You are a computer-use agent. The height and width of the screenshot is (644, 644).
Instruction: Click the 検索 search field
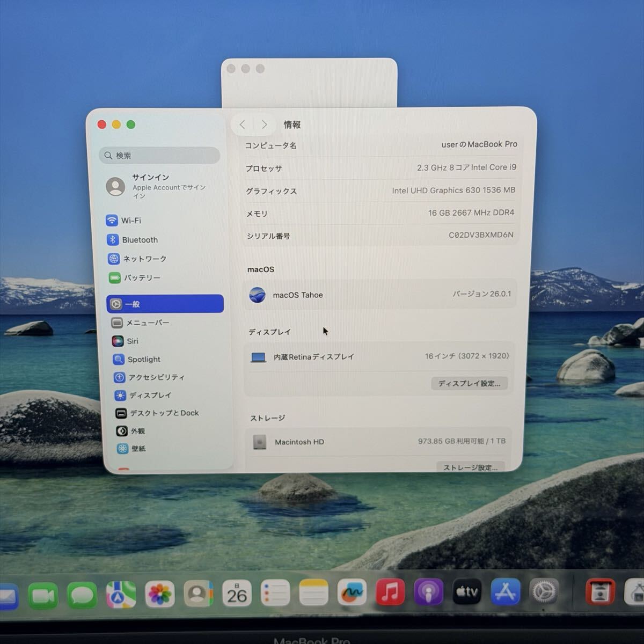159,156
